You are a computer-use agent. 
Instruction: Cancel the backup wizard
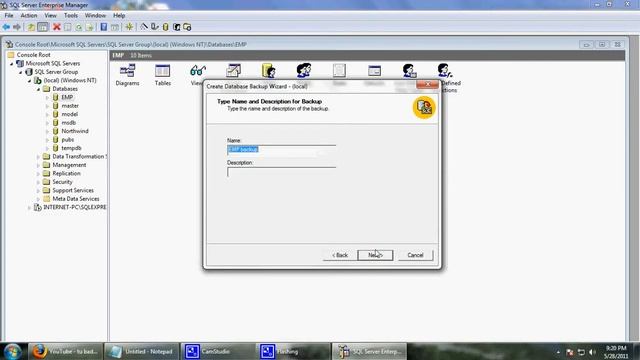(415, 255)
